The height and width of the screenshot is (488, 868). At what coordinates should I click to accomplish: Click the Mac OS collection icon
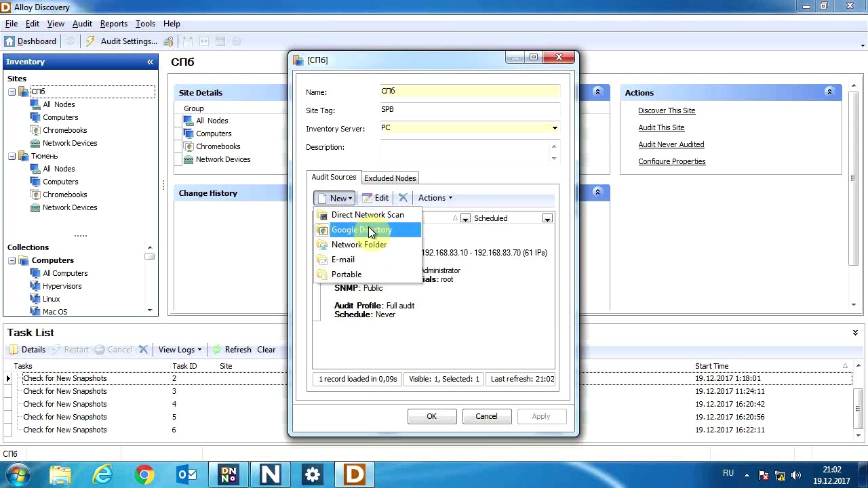(x=35, y=312)
